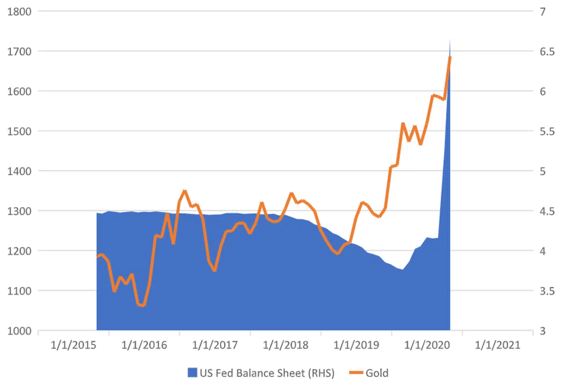This screenshot has height=392, width=565.
Task: Select the 1300 label on the left axis
Action: pos(19,211)
